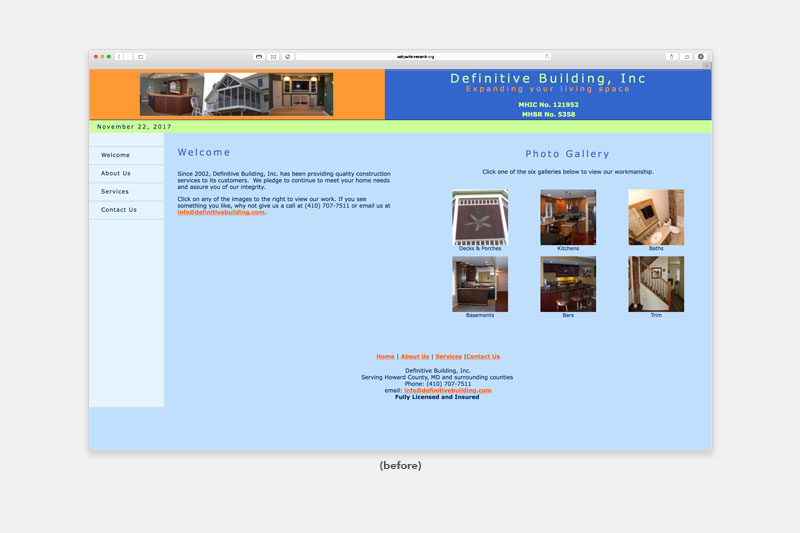Select About Us in the sidebar menu
Viewport: 800px width, 533px height.
115,173
